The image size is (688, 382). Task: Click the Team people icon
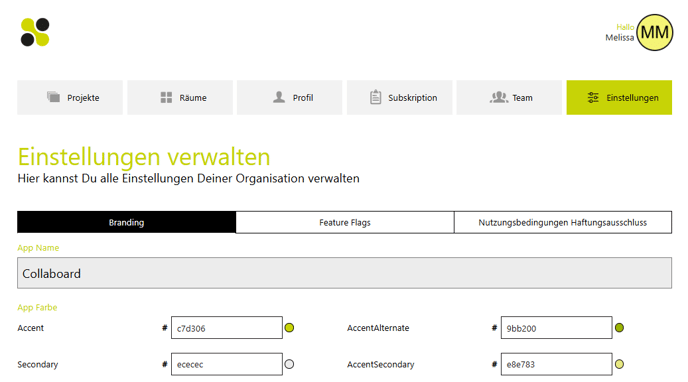click(499, 97)
